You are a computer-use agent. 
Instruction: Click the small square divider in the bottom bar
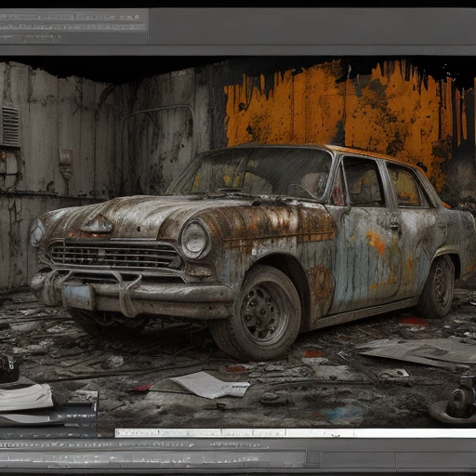tap(313, 459)
